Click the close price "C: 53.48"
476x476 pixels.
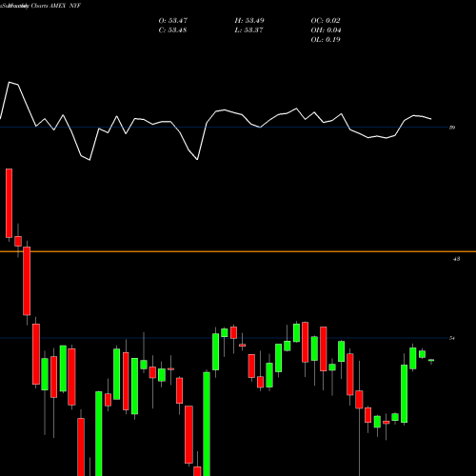pyautogui.click(x=172, y=30)
